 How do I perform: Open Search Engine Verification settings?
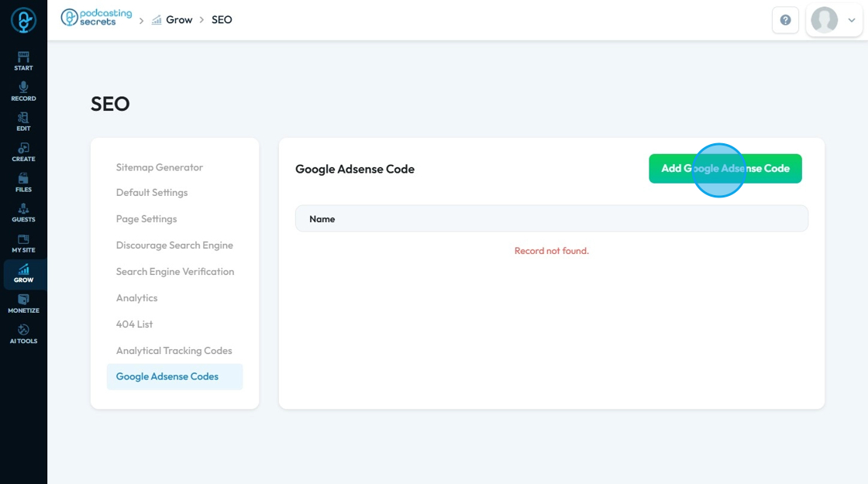pyautogui.click(x=175, y=272)
